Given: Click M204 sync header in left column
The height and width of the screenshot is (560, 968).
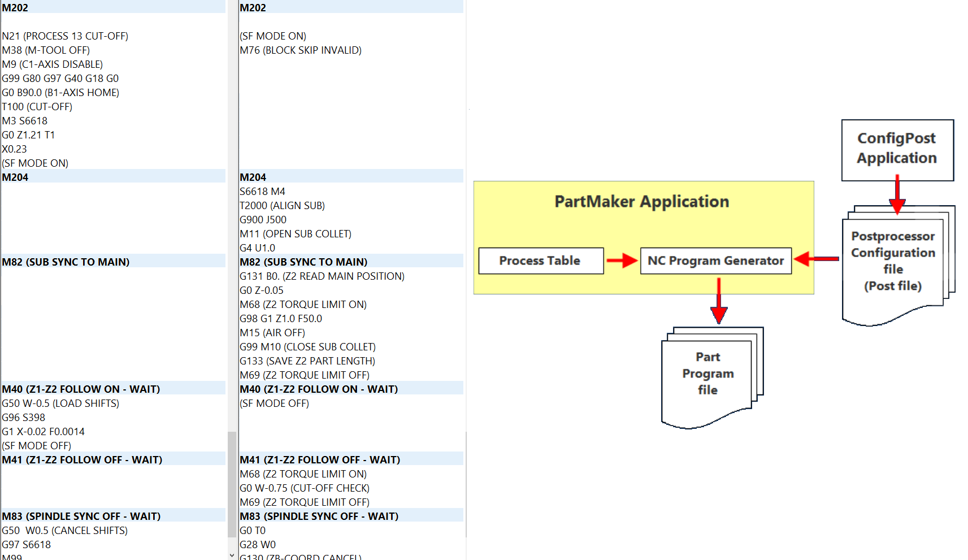Looking at the screenshot, I should pos(113,177).
